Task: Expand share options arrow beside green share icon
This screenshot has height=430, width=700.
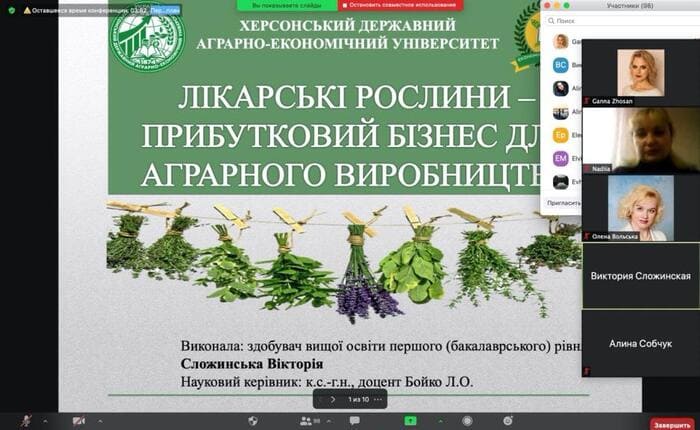Action: 440,421
